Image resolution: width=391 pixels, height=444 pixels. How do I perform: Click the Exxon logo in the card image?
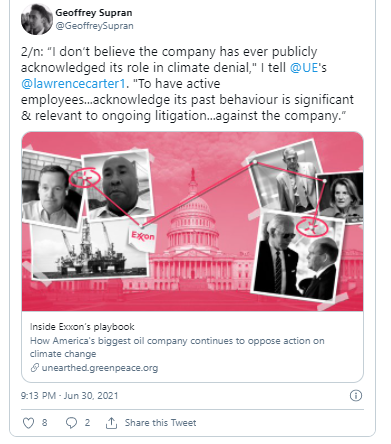point(143,237)
